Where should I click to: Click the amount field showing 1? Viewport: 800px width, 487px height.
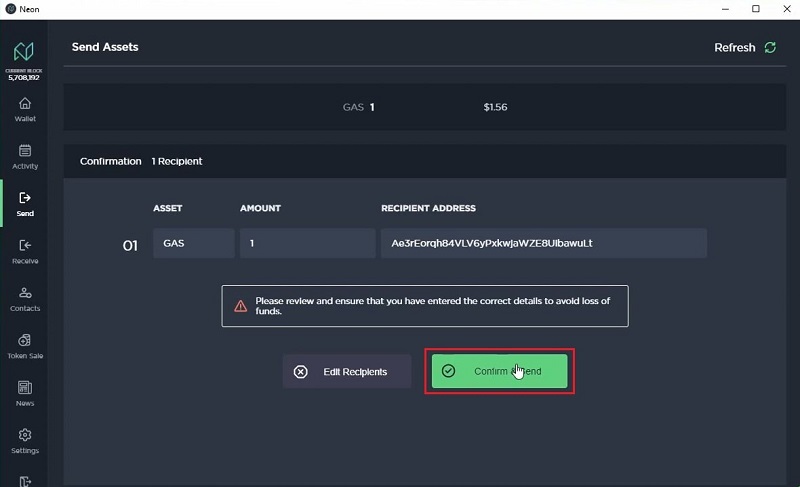(307, 243)
